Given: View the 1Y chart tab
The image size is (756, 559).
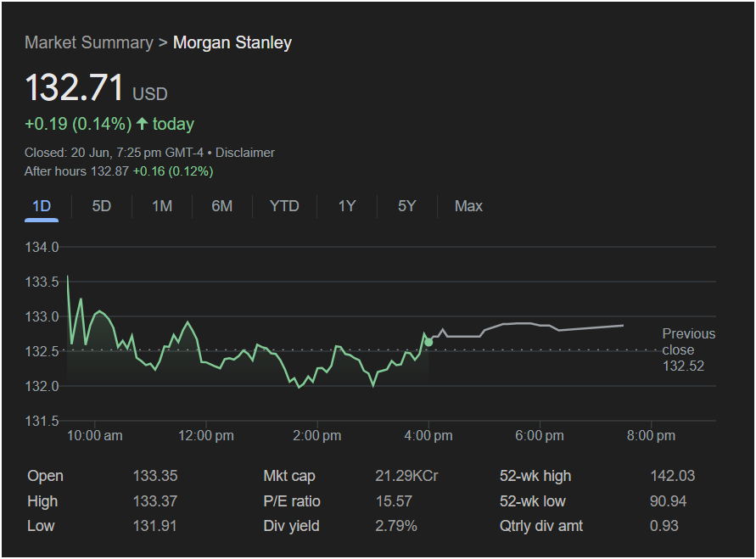Looking at the screenshot, I should pyautogui.click(x=347, y=206).
